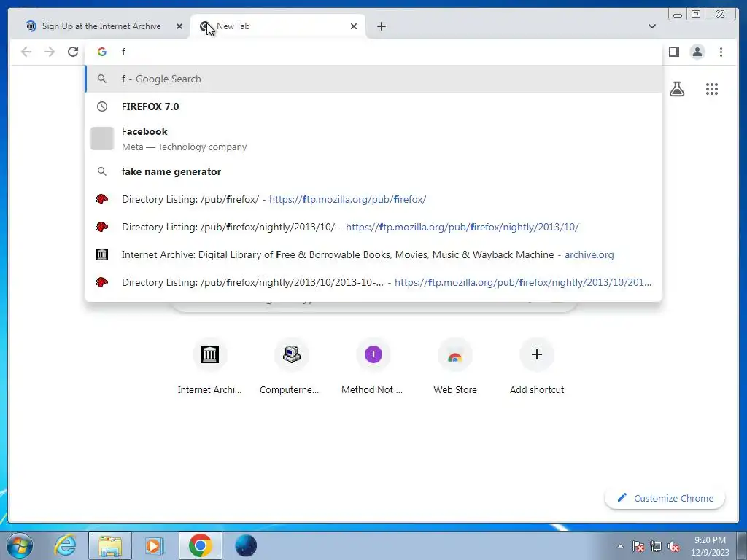Switch to the Sign Up at the Internet Archive tab

[101, 26]
